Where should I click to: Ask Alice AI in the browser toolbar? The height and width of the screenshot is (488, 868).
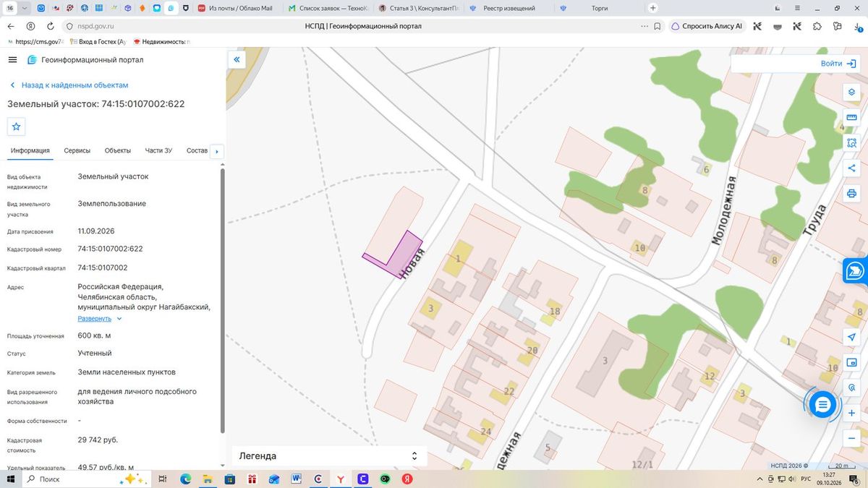pos(707,26)
